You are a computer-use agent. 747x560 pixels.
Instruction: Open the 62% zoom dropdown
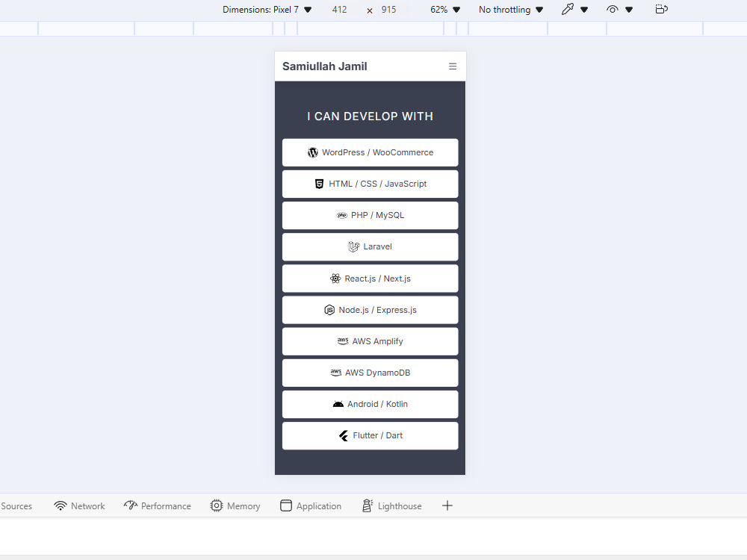pos(445,10)
